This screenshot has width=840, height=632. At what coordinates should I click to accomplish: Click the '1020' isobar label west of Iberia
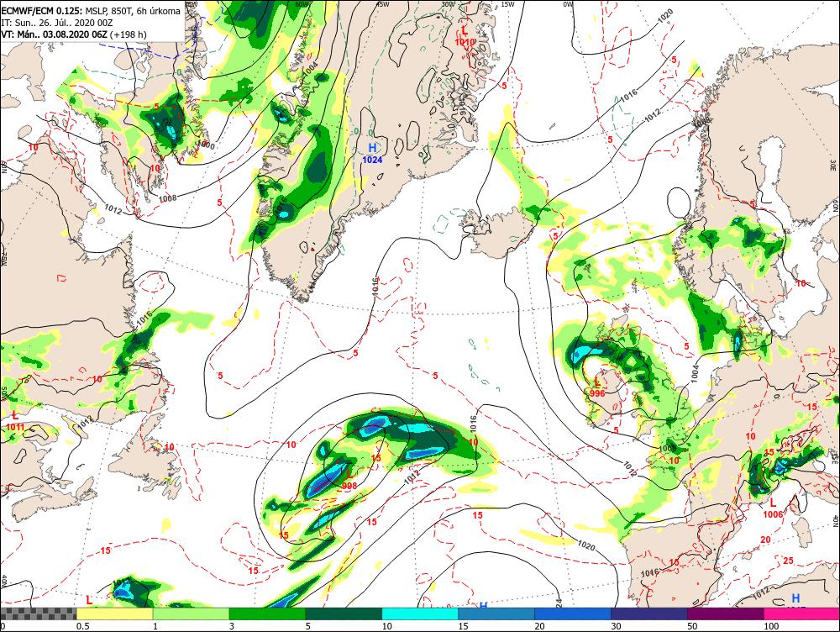click(586, 545)
